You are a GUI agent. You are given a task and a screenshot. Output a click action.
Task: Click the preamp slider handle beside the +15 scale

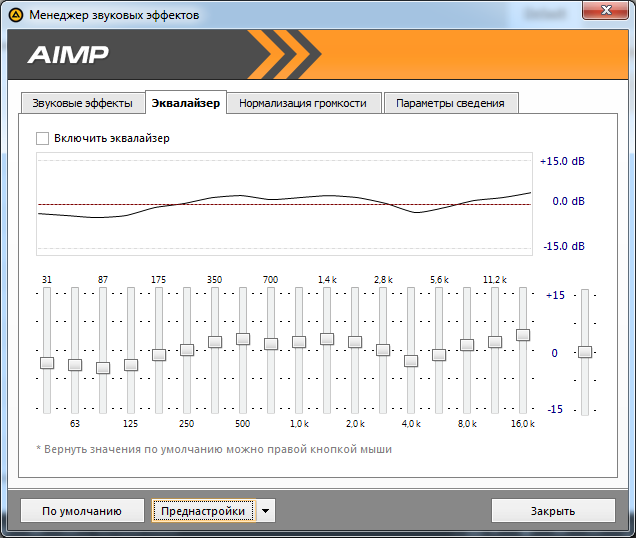pos(585,352)
